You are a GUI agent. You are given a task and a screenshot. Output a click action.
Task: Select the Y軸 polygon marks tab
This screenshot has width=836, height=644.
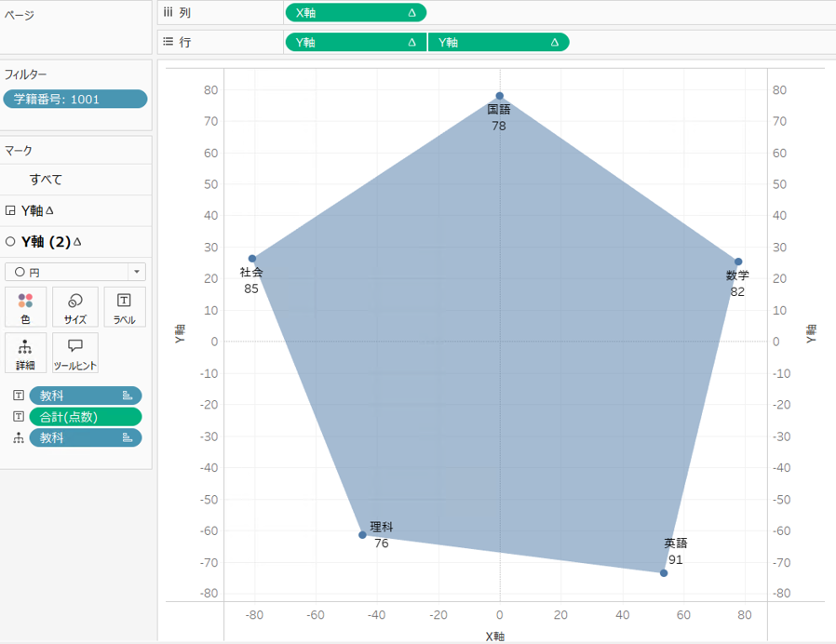pyautogui.click(x=37, y=210)
